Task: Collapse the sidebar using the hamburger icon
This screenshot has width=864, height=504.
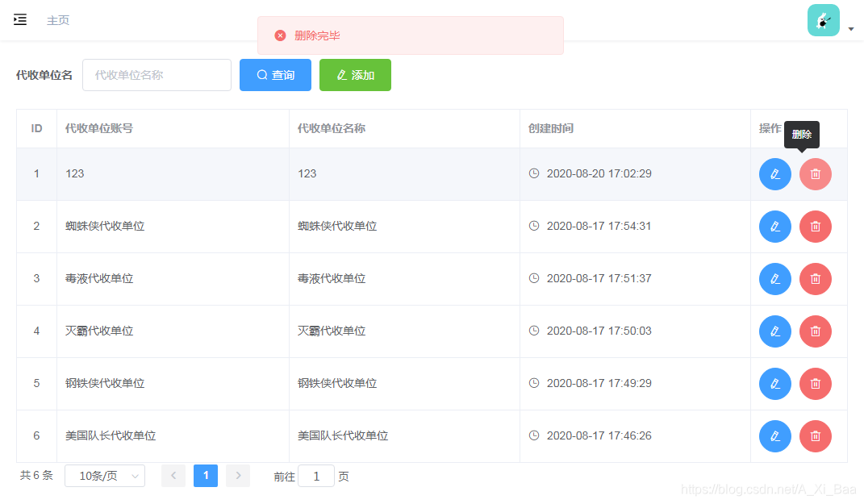Action: [20, 19]
